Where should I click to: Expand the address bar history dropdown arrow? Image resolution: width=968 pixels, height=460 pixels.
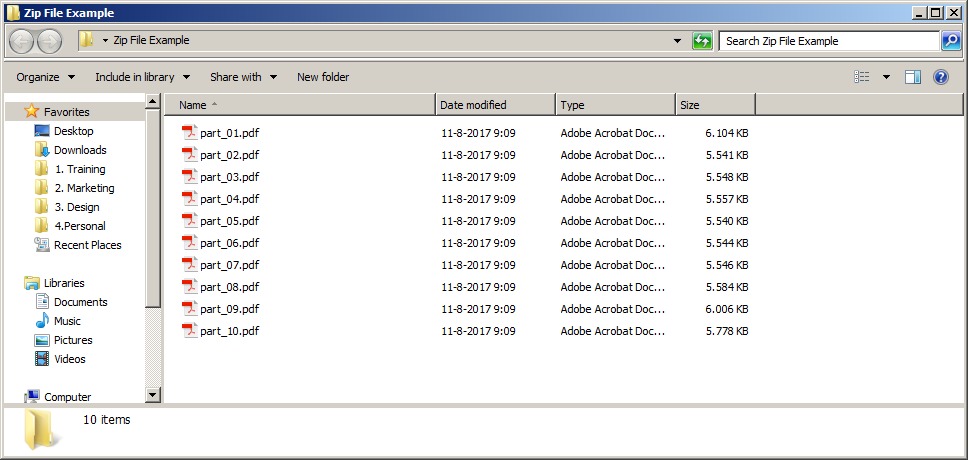point(678,41)
